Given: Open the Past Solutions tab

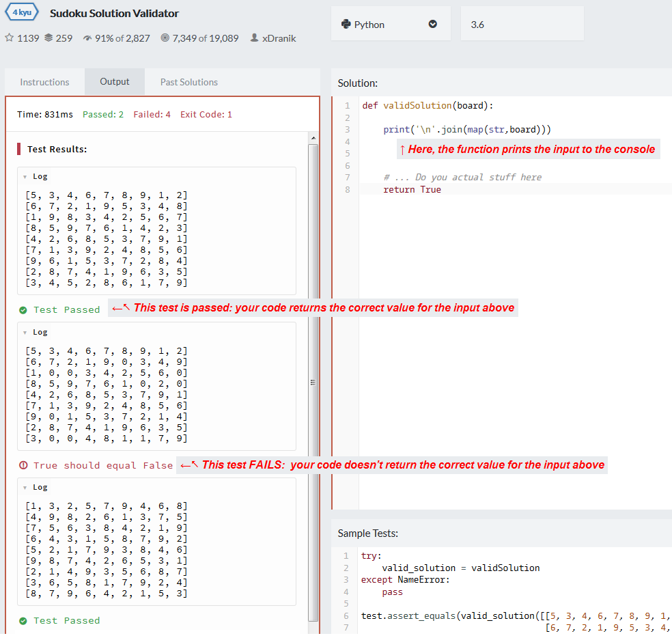Looking at the screenshot, I should tap(189, 82).
